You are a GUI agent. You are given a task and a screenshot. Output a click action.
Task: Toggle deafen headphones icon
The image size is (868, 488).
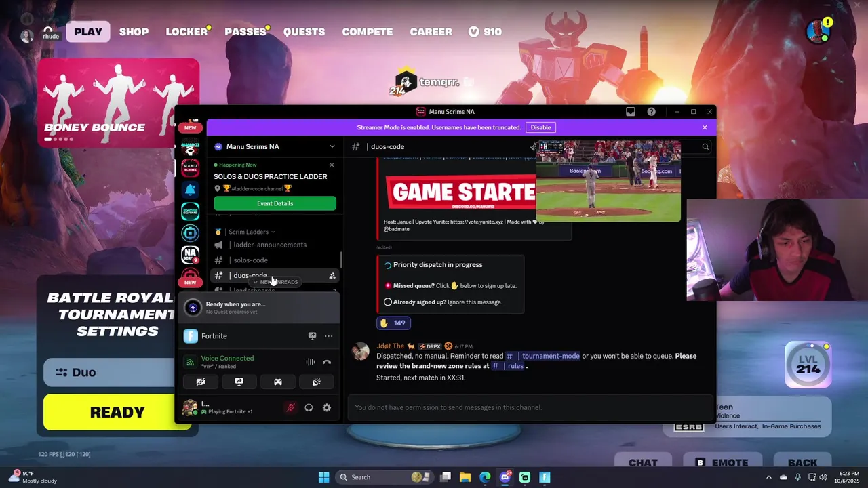click(309, 407)
